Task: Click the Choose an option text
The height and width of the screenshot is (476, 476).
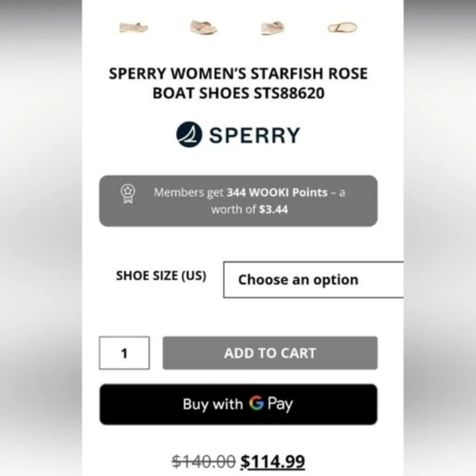Action: tap(298, 280)
